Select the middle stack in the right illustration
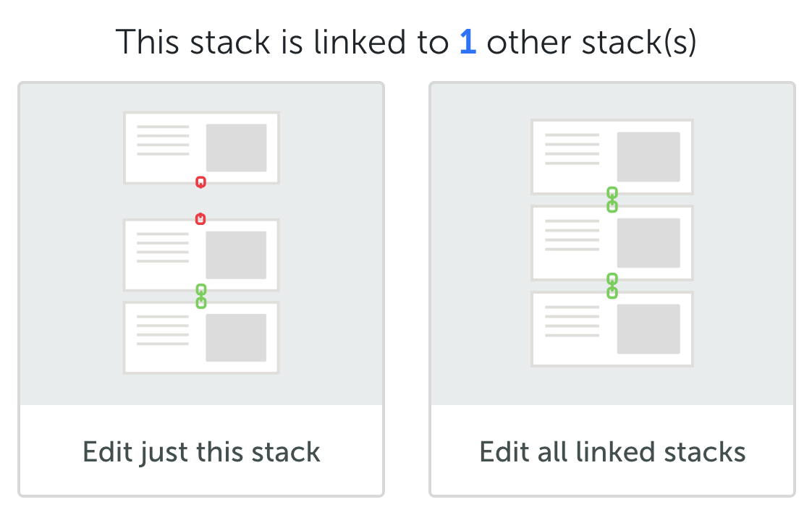 612,242
